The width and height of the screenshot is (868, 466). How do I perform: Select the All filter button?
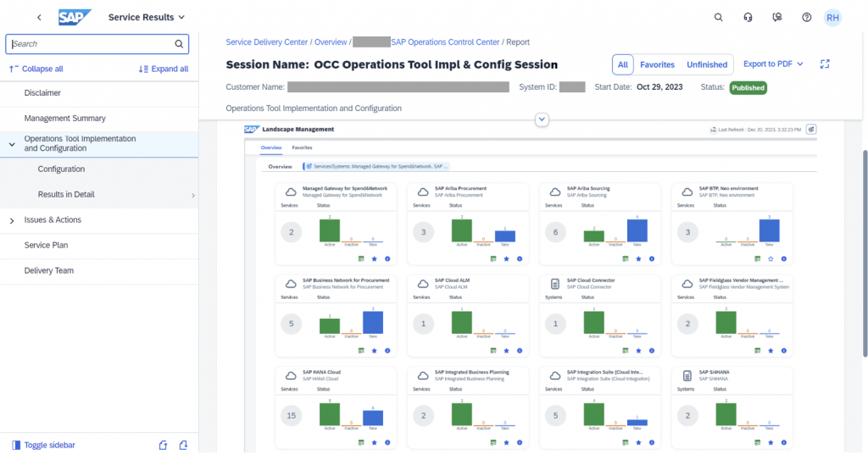[623, 64]
